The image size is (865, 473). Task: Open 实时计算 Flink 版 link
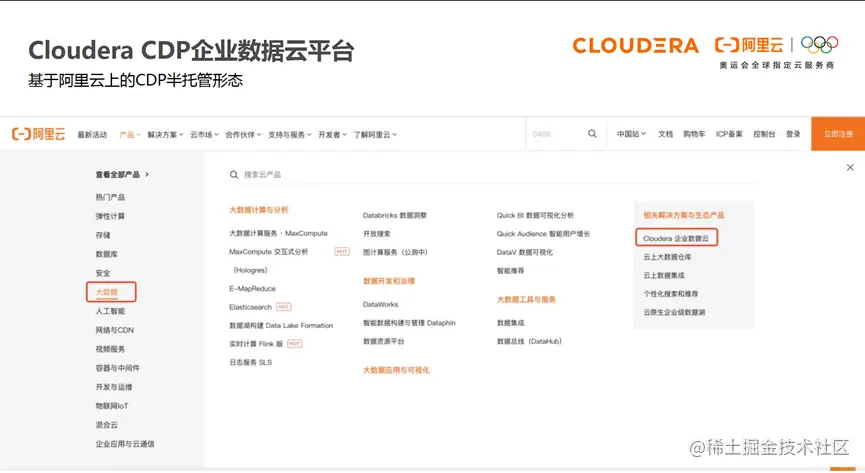click(x=256, y=344)
